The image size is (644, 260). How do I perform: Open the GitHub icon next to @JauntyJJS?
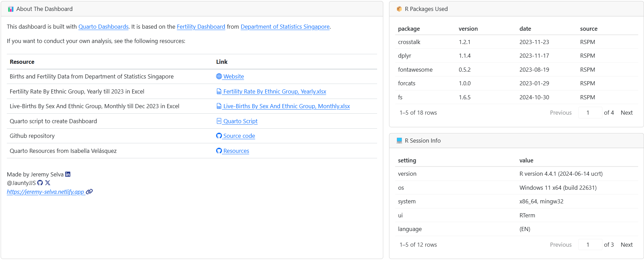click(40, 183)
